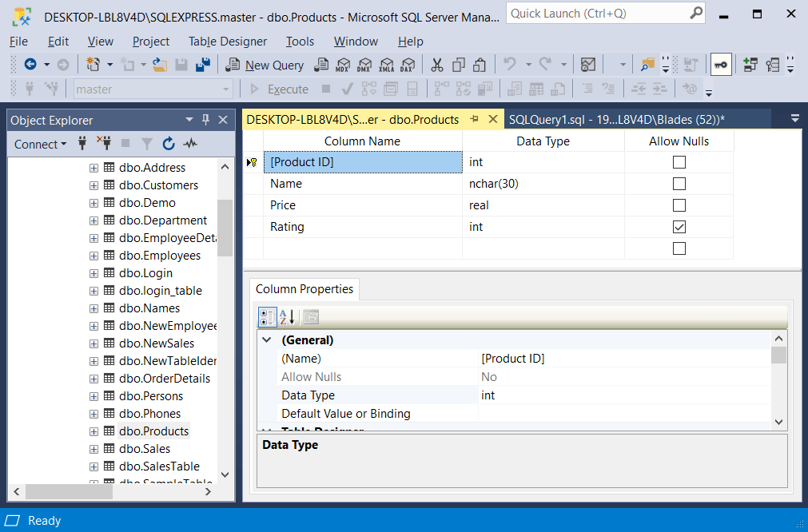Expand the dbo.Products tree node
The height and width of the screenshot is (532, 808).
[x=96, y=431]
